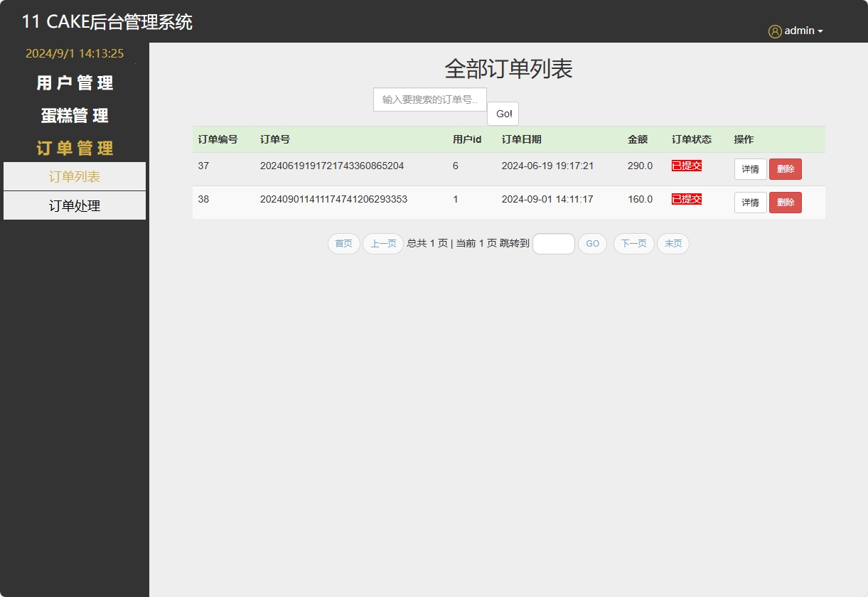Image resolution: width=868 pixels, height=597 pixels.
Task: Click the page jump input box
Action: point(553,244)
